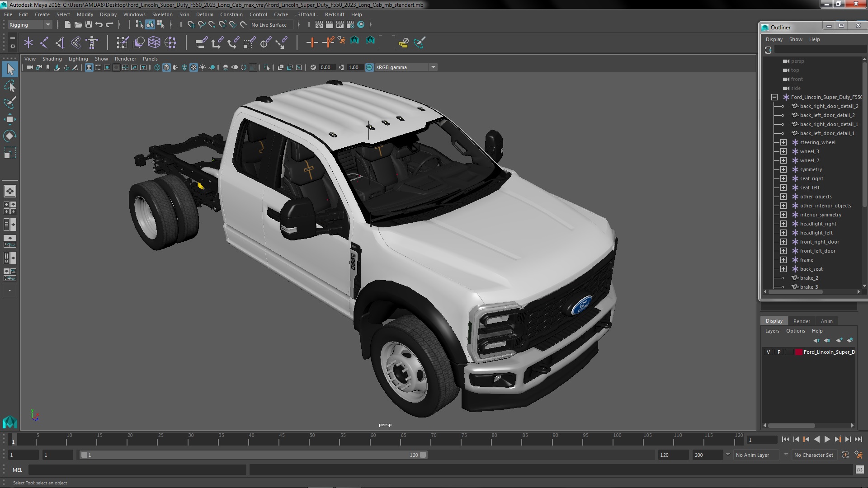
Task: Click the Create Joint shelf icon
Action: pyautogui.click(x=44, y=42)
